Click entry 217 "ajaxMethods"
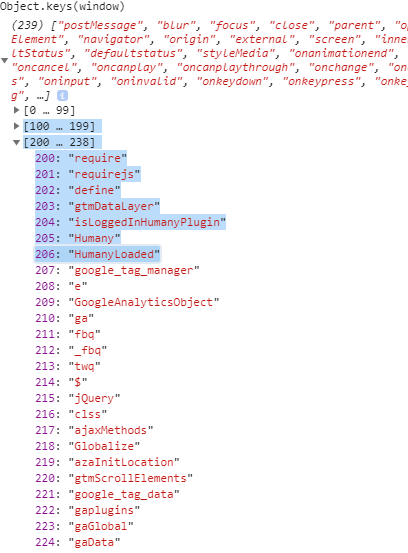 pos(94,430)
